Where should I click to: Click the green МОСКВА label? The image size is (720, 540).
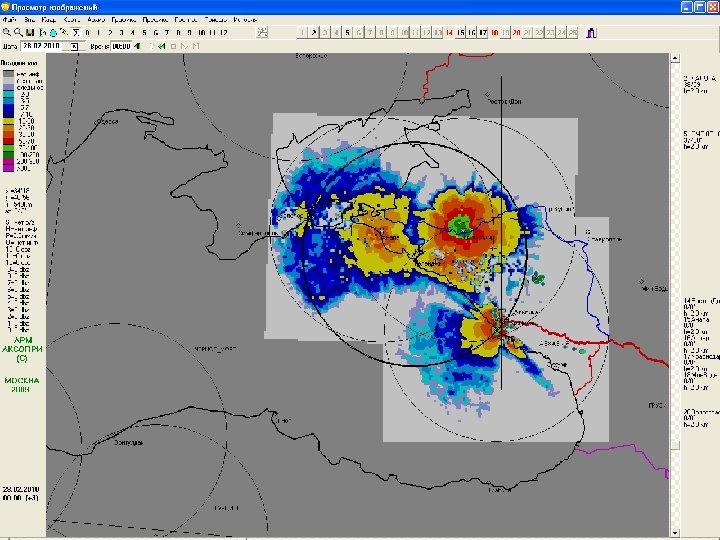[22, 381]
